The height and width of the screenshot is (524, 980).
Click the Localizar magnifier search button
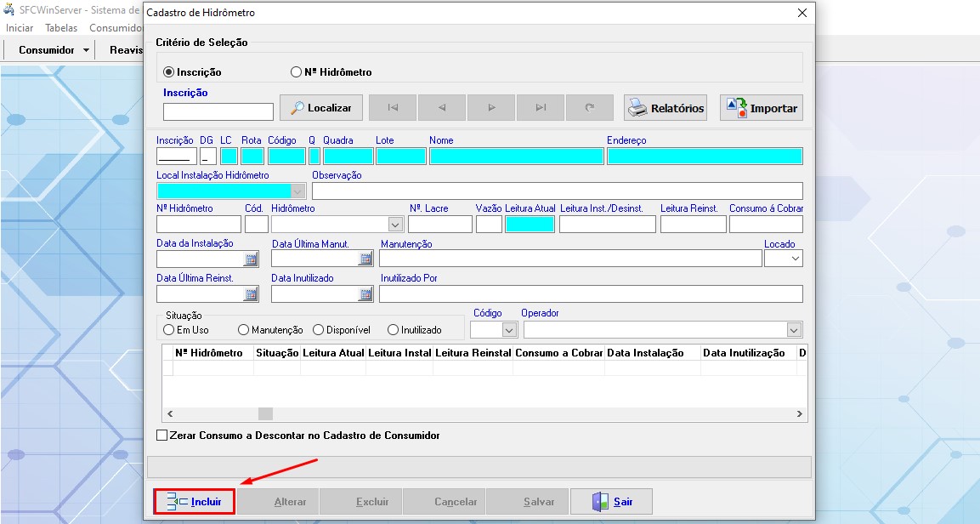(321, 108)
